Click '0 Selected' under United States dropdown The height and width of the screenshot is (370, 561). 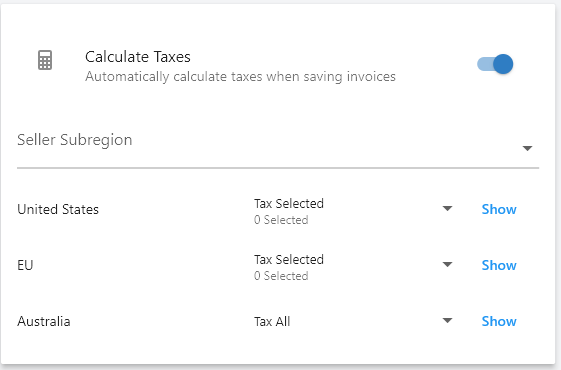(x=281, y=220)
